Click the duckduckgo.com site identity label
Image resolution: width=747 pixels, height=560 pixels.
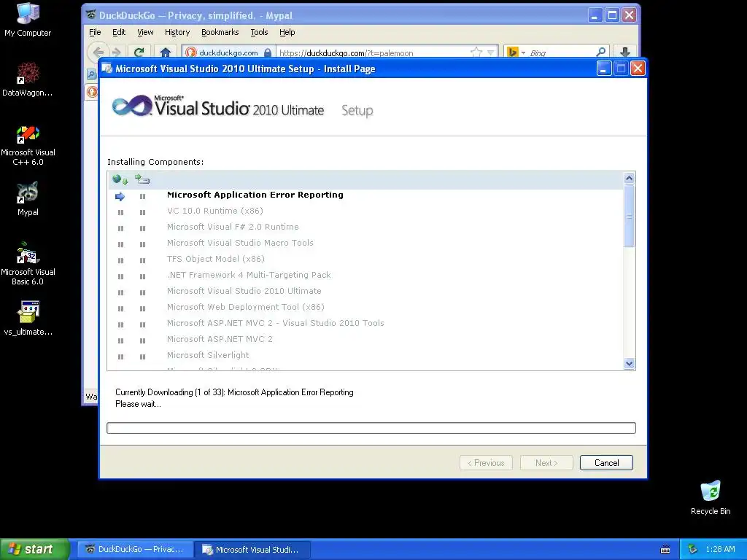point(228,52)
